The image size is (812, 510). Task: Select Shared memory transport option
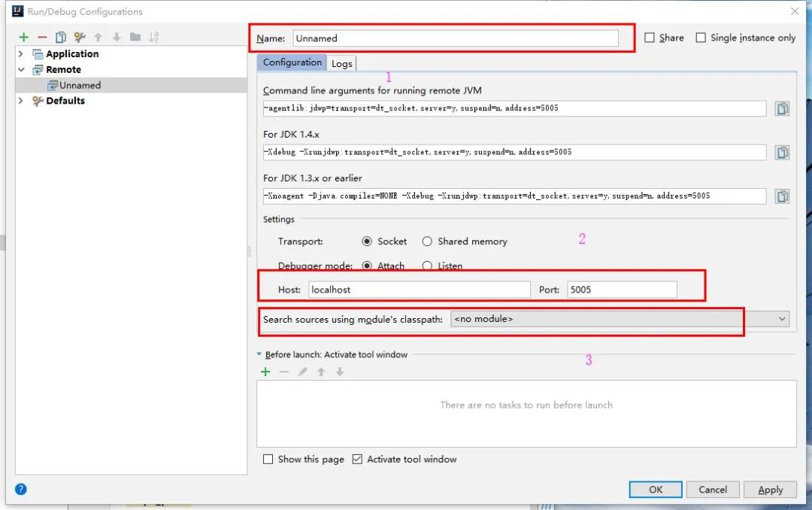[x=427, y=241]
